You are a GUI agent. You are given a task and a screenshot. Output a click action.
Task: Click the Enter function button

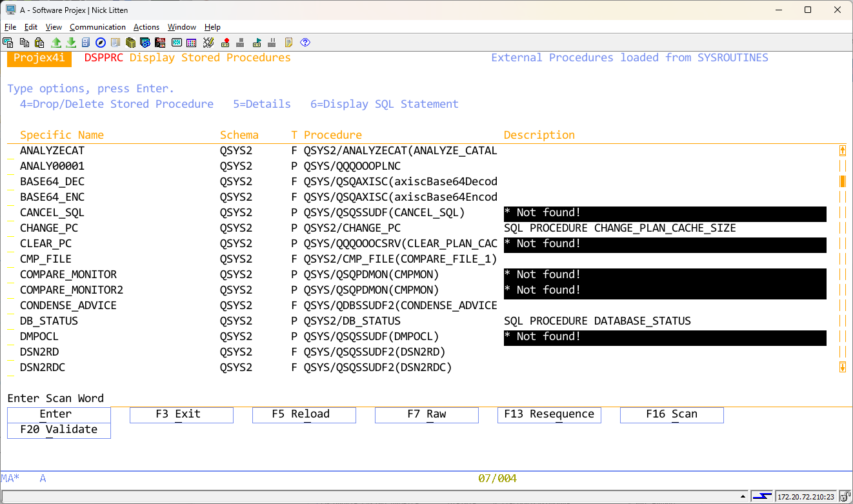pos(59,415)
